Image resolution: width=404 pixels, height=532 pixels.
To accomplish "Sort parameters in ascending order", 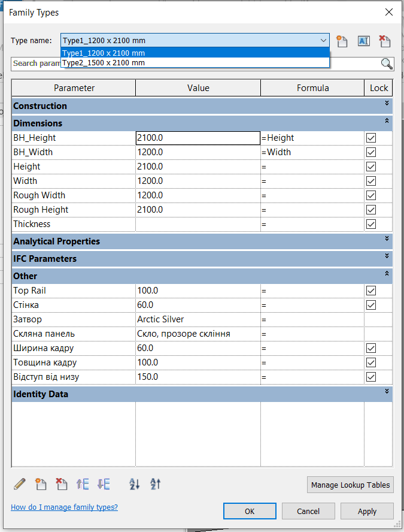I will pos(135,484).
